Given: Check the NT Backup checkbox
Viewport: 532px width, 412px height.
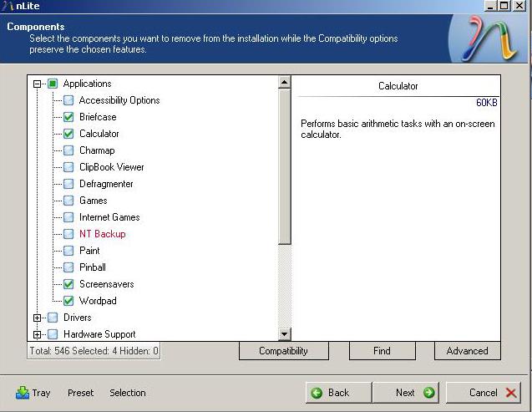Looking at the screenshot, I should (68, 234).
